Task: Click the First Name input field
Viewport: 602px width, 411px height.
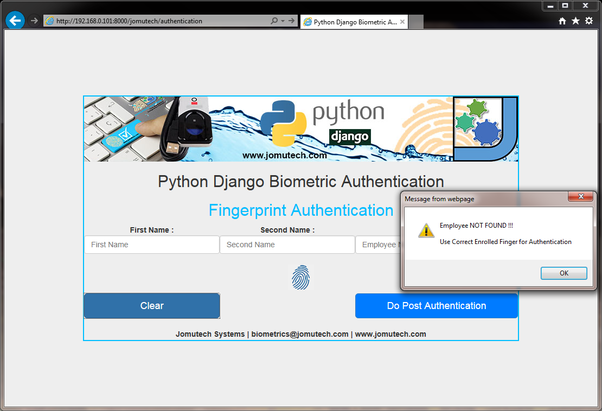Action: click(152, 244)
